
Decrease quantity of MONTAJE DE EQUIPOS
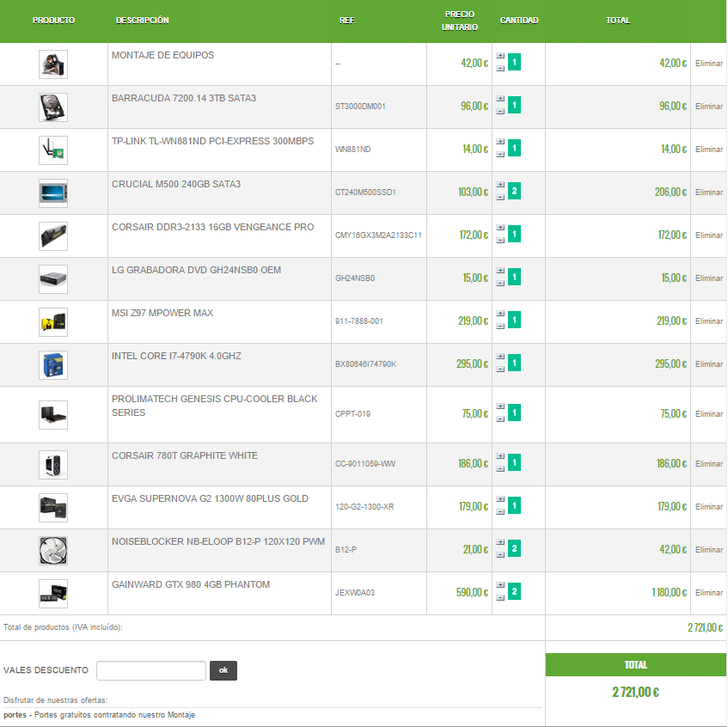pyautogui.click(x=500, y=68)
